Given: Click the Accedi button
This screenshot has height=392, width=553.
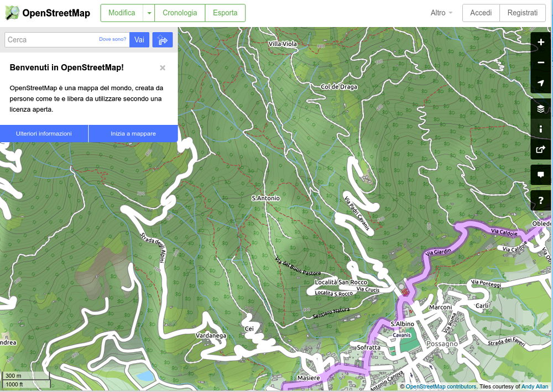Looking at the screenshot, I should click(x=481, y=13).
